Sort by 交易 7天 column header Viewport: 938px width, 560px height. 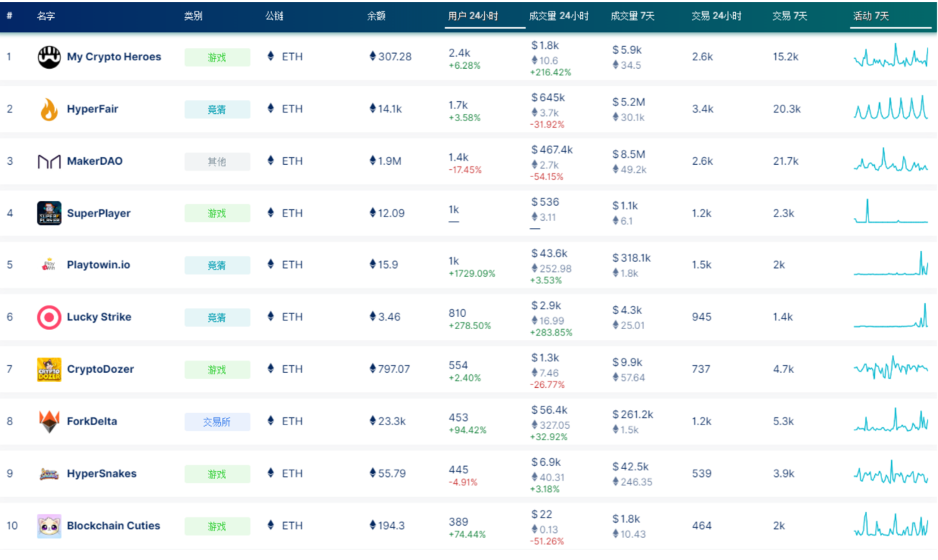(x=790, y=16)
